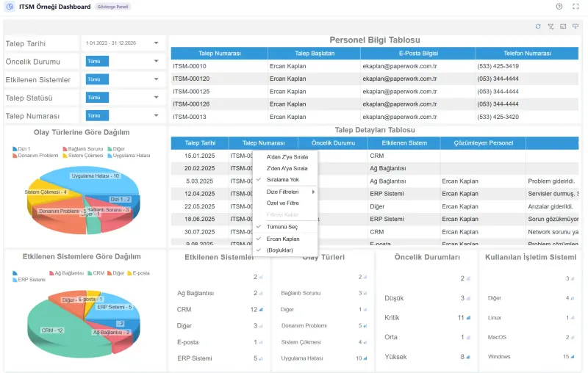Open the help question mark icon
Viewport: 588px width, 373px height.
point(559,7)
